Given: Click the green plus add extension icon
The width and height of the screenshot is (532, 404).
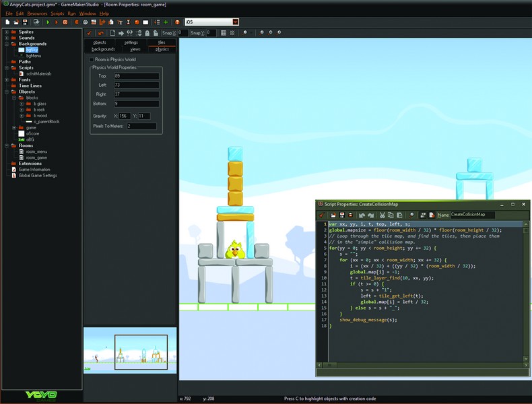Looking at the screenshot, I should click(166, 22).
